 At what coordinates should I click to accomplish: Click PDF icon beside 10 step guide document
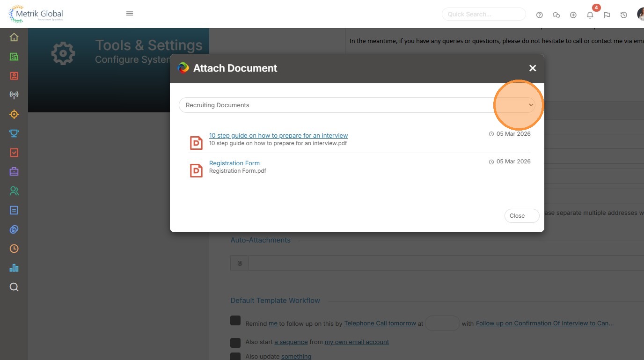(x=196, y=143)
